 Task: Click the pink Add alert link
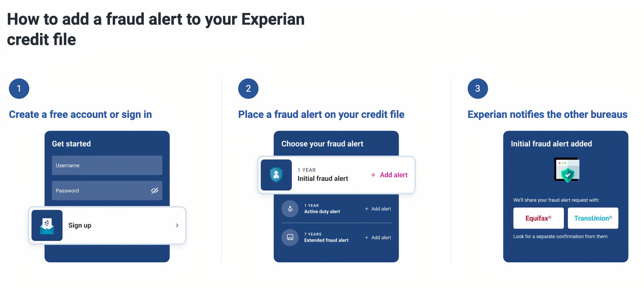pyautogui.click(x=394, y=175)
